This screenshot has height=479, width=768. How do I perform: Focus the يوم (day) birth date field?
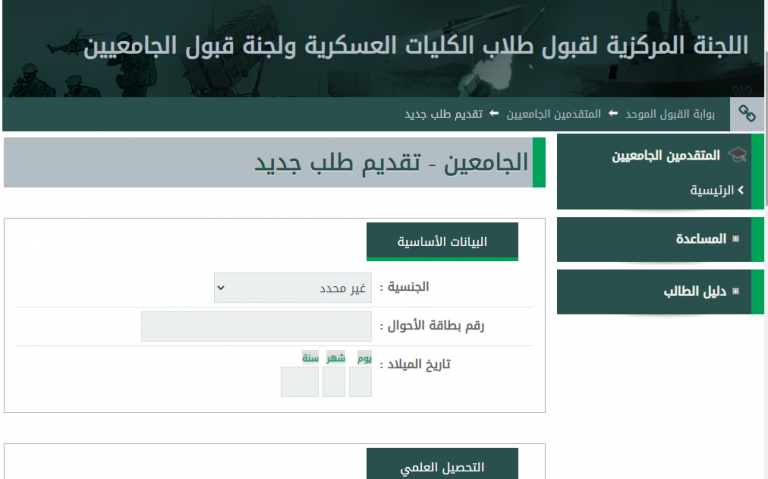[360, 382]
